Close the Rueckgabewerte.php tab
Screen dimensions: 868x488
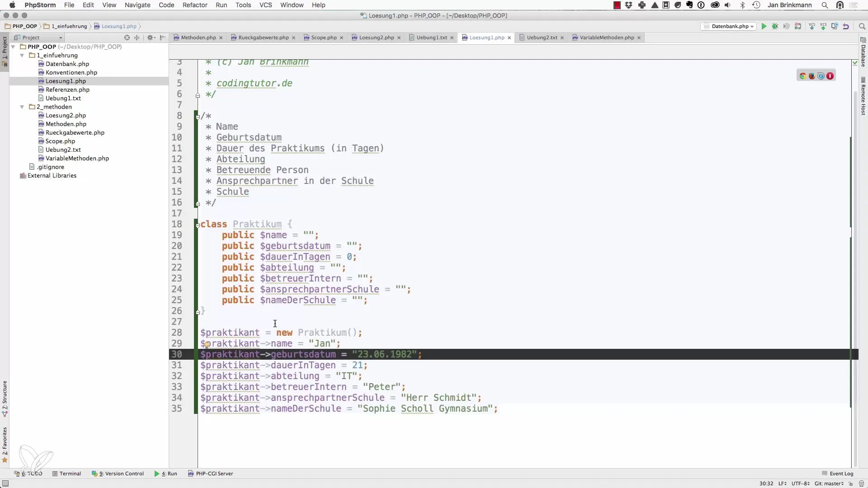tap(293, 38)
